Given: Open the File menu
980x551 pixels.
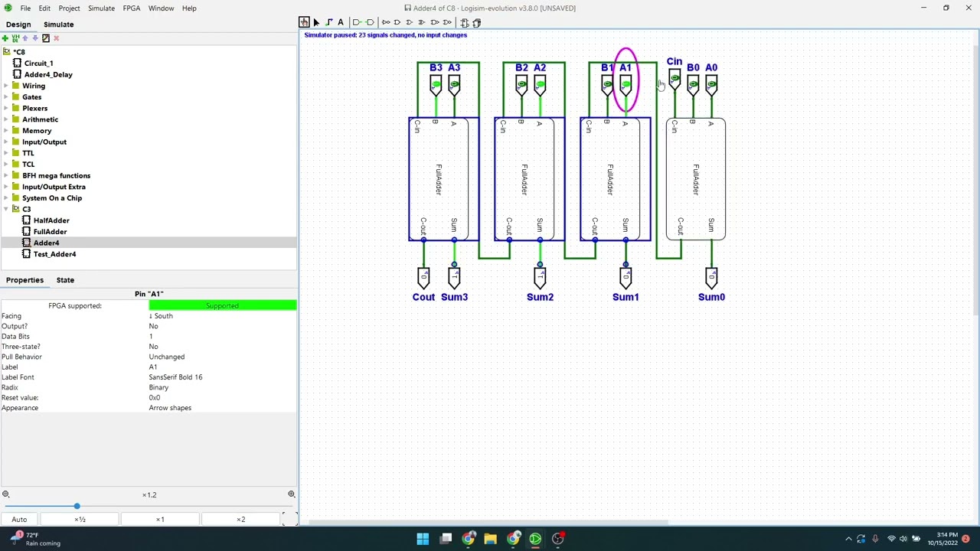Looking at the screenshot, I should (25, 8).
